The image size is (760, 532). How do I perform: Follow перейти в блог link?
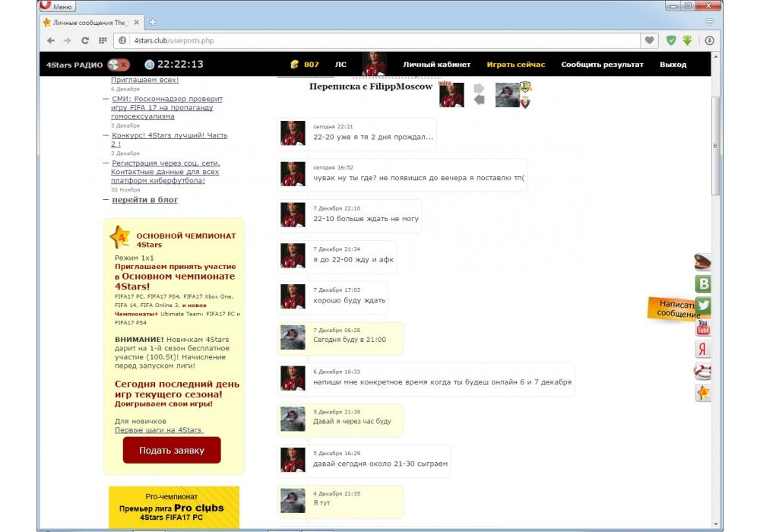(144, 200)
